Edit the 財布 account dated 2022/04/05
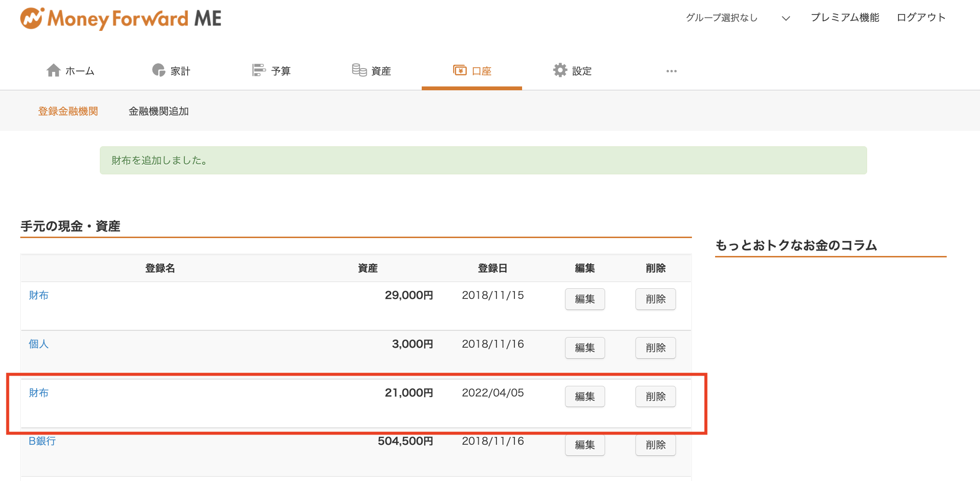Viewport: 980px width, 481px height. coord(585,396)
